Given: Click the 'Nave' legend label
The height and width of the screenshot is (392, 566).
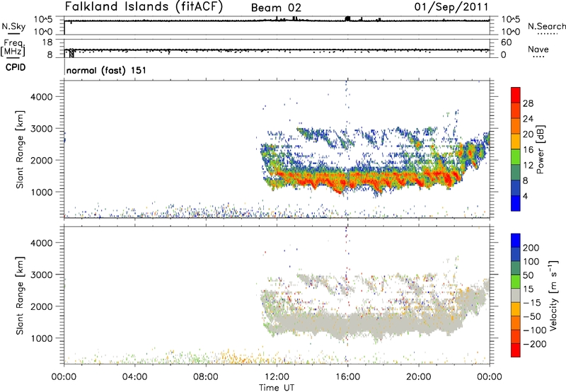Looking at the screenshot, I should 538,49.
